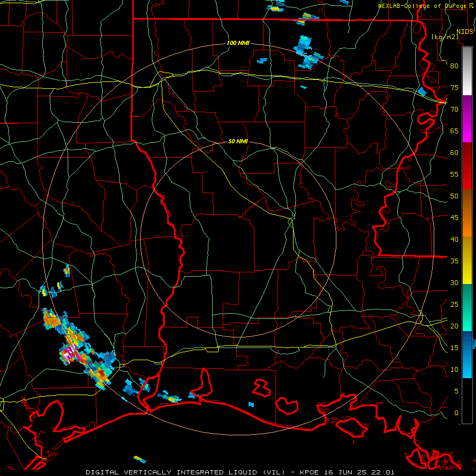Click the 30 value on the color scale
This screenshot has height=476, width=476.
pyautogui.click(x=454, y=283)
